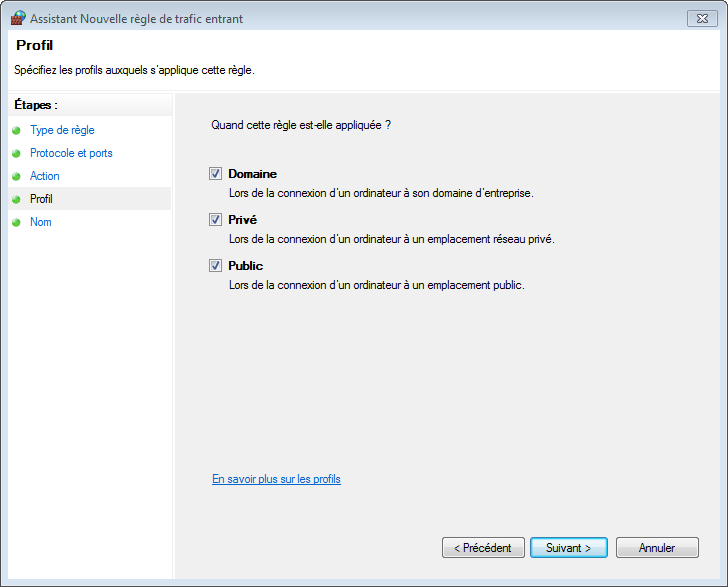Jump to the Action step text
Image resolution: width=728 pixels, height=587 pixels.
click(x=45, y=176)
